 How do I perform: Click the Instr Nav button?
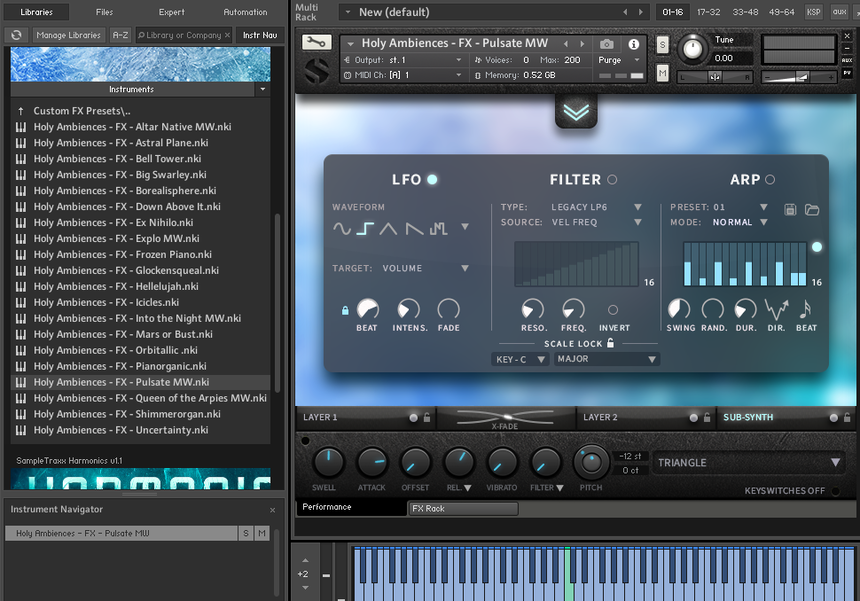260,35
